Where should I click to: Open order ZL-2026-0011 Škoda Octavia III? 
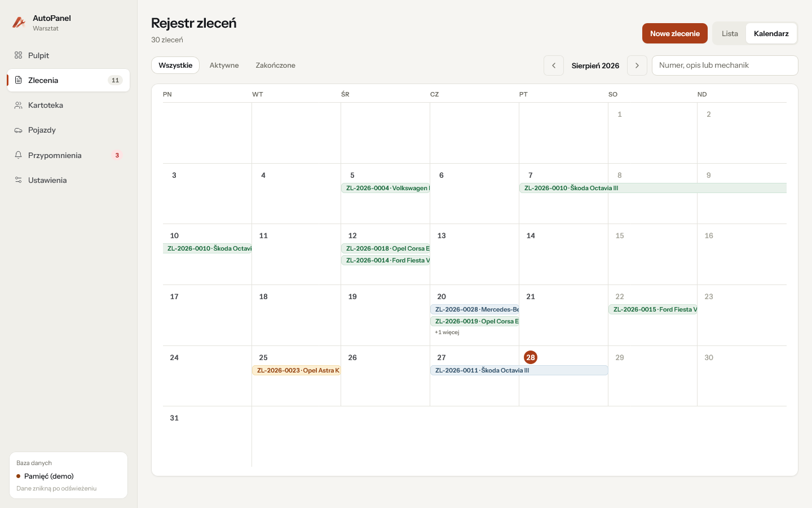(x=519, y=370)
